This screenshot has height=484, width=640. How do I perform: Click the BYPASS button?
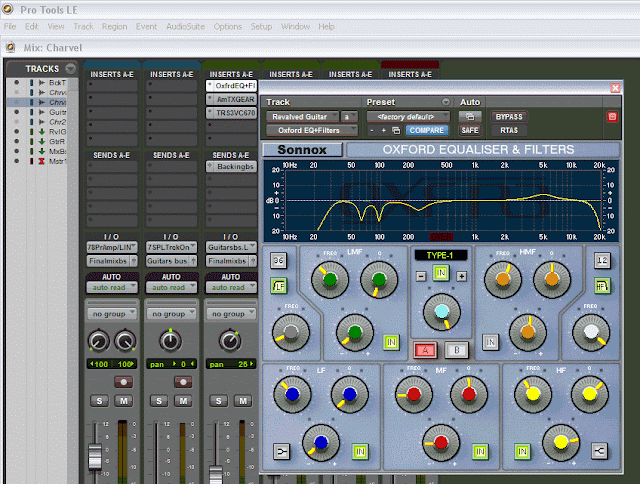point(509,117)
